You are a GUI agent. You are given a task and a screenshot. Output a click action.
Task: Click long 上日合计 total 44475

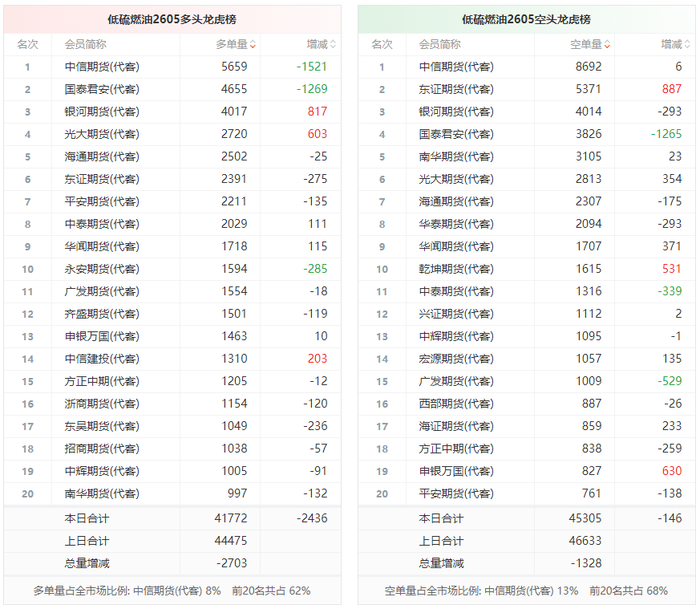pyautogui.click(x=231, y=541)
